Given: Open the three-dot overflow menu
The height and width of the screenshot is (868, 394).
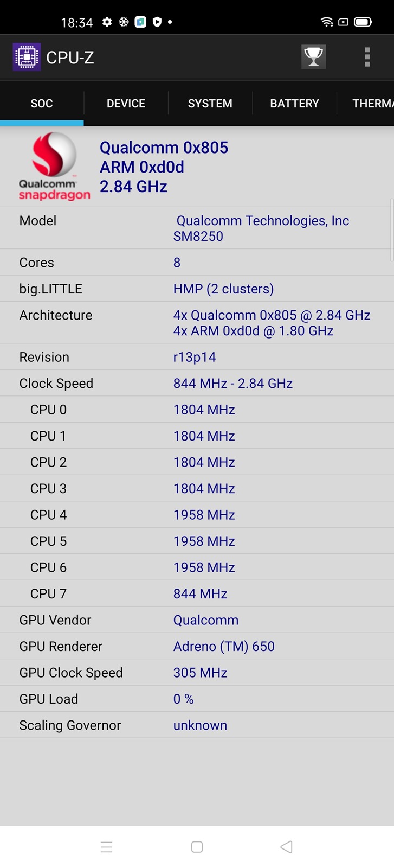Looking at the screenshot, I should coord(367,57).
